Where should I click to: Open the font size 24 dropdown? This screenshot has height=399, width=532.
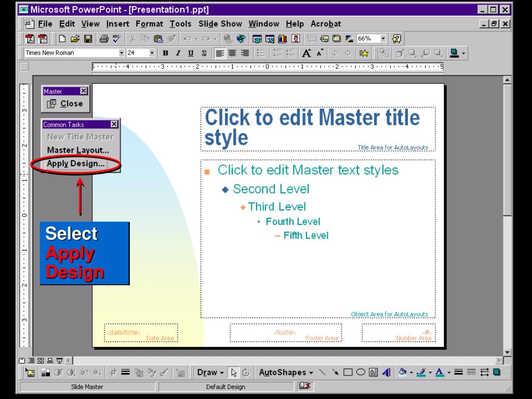(152, 53)
